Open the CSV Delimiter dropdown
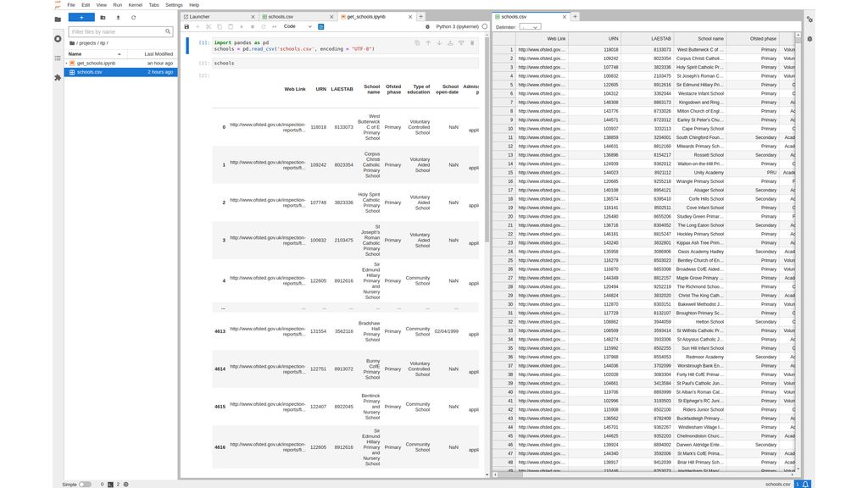The width and height of the screenshot is (868, 488). click(530, 25)
